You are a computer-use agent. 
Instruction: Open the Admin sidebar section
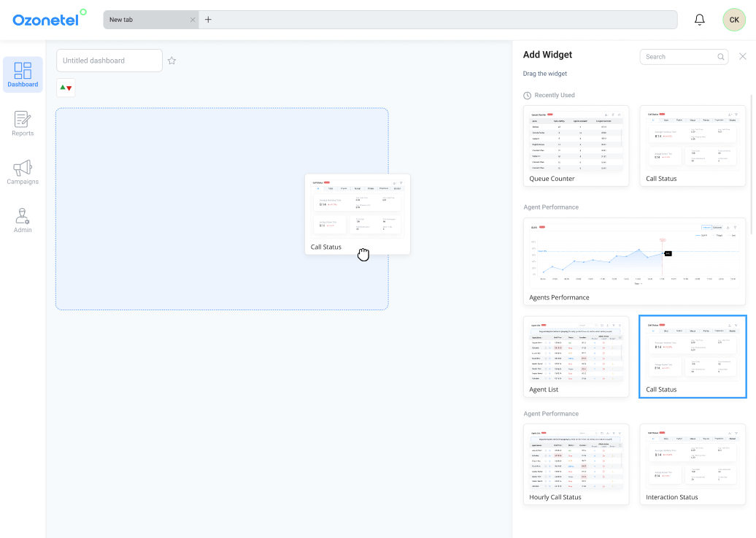pyautogui.click(x=23, y=220)
